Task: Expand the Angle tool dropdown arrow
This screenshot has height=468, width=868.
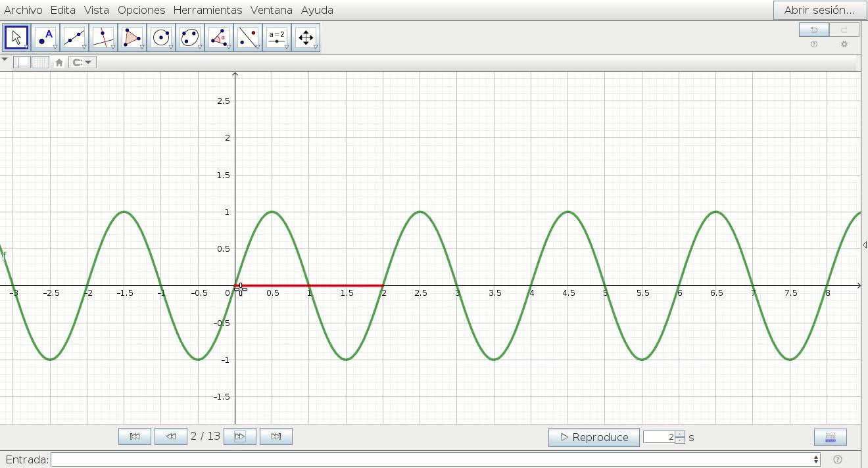Action: click(x=229, y=47)
